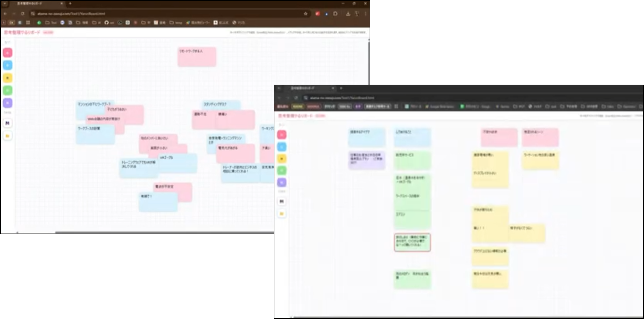Click the blue add-card button in left window

pos(8,65)
